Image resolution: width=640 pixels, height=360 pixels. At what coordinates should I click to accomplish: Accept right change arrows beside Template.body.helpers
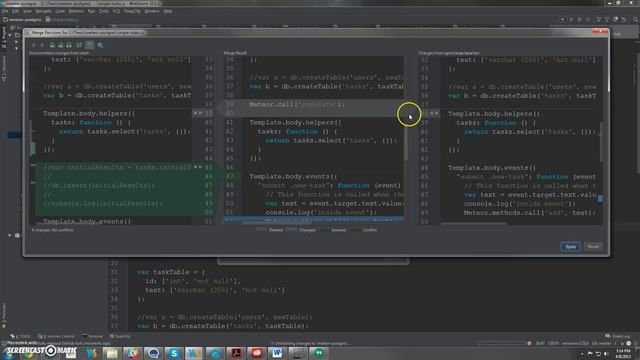click(x=434, y=113)
